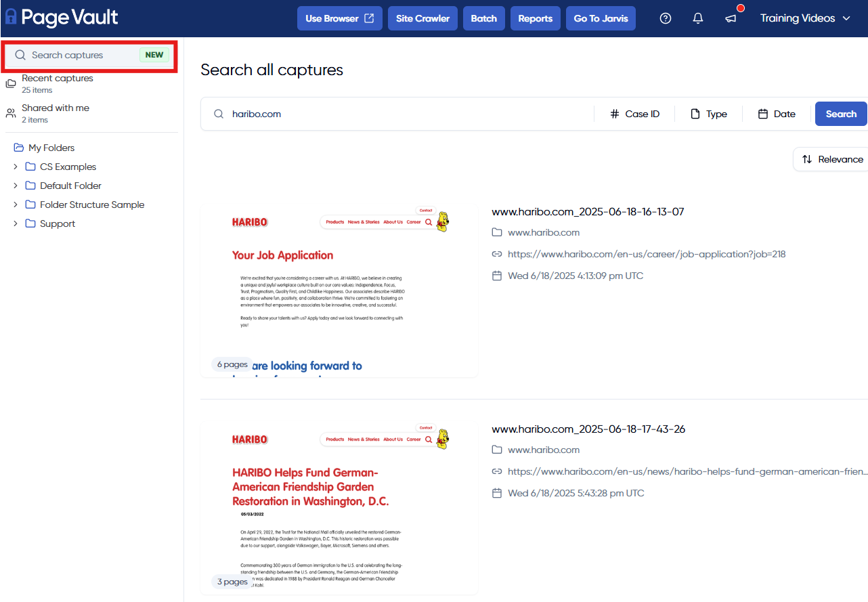Click the 6 pages badge
Image resolution: width=868 pixels, height=602 pixels.
[232, 364]
